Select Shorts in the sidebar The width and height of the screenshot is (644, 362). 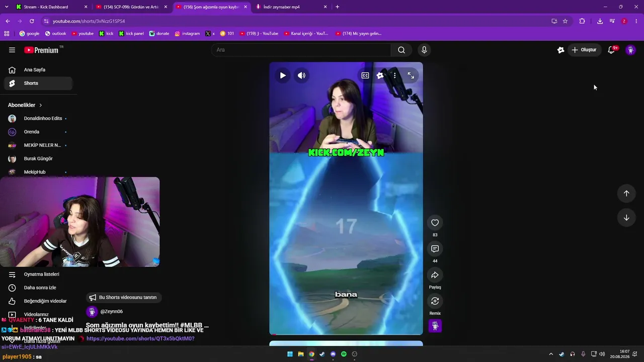point(38,83)
